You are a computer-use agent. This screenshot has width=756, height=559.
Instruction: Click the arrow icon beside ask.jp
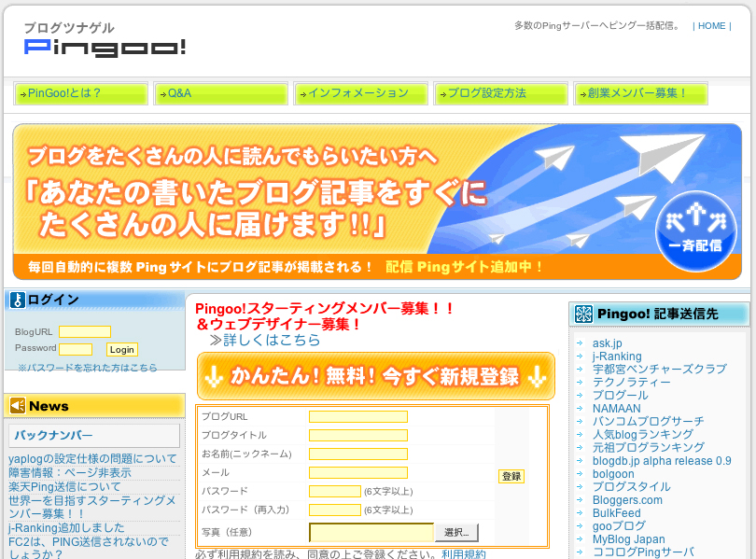click(x=580, y=343)
